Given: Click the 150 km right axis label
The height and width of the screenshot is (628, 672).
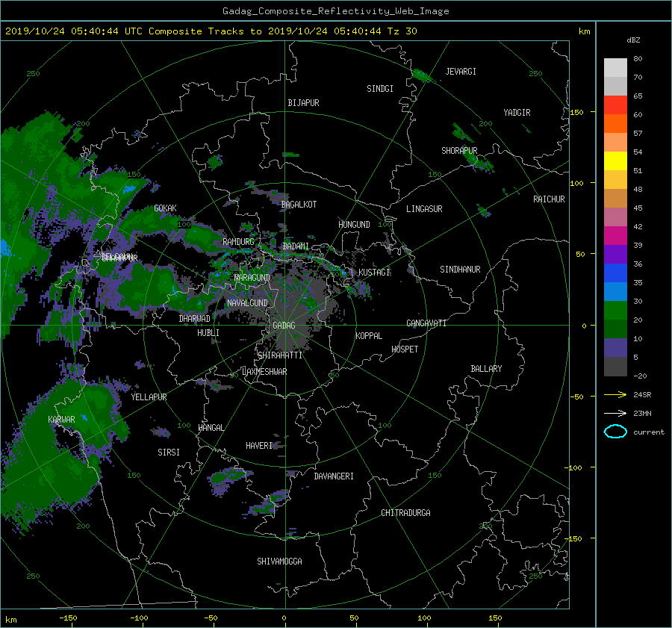Looking at the screenshot, I should 577,112.
